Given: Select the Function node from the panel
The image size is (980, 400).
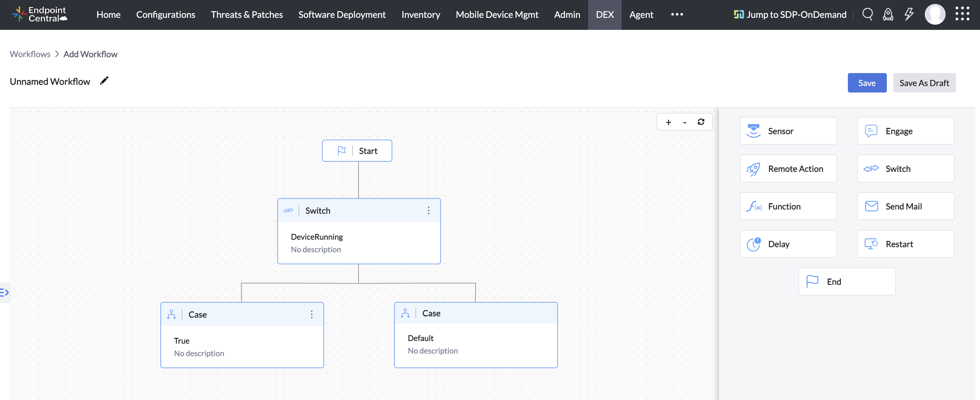Looking at the screenshot, I should (x=788, y=206).
